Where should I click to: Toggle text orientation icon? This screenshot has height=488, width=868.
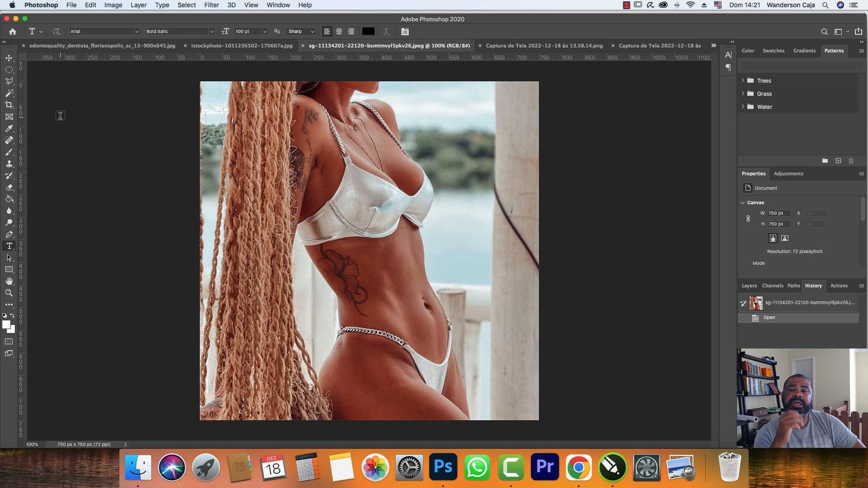[56, 31]
